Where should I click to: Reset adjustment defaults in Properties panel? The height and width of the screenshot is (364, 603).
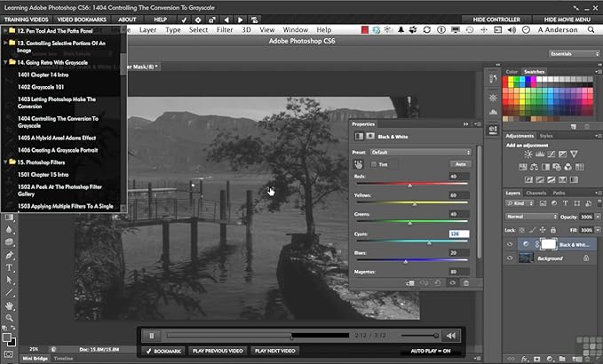(438, 283)
